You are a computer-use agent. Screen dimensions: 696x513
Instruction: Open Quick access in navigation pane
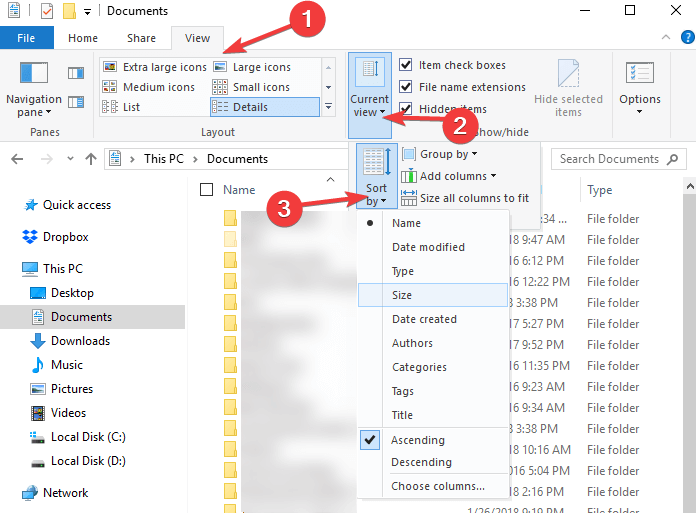pyautogui.click(x=67, y=205)
